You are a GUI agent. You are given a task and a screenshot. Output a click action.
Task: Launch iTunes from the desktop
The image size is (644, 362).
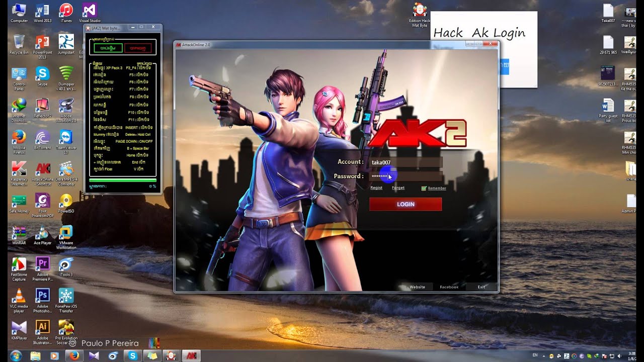(66, 13)
